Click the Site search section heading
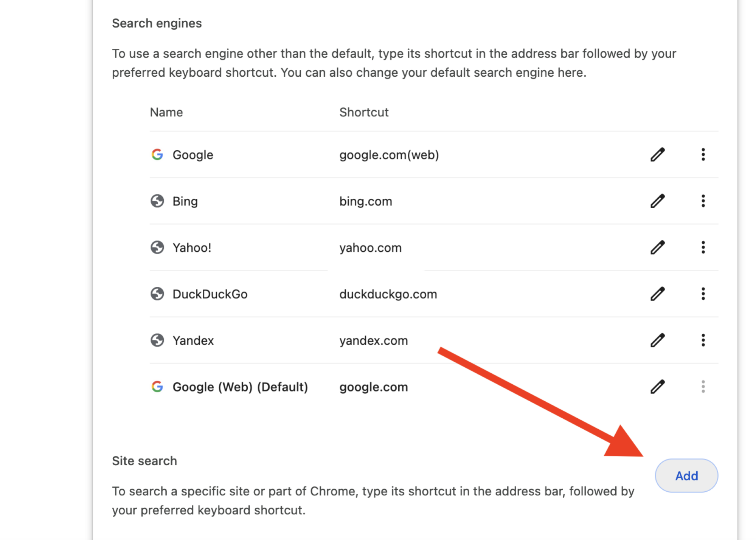The width and height of the screenshot is (756, 540). (x=144, y=461)
